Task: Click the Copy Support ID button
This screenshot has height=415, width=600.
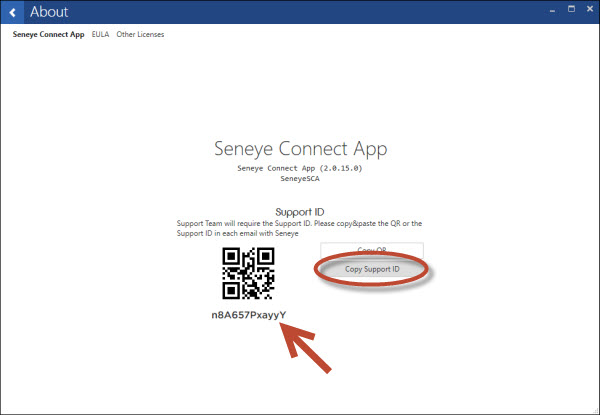Action: (x=372, y=269)
